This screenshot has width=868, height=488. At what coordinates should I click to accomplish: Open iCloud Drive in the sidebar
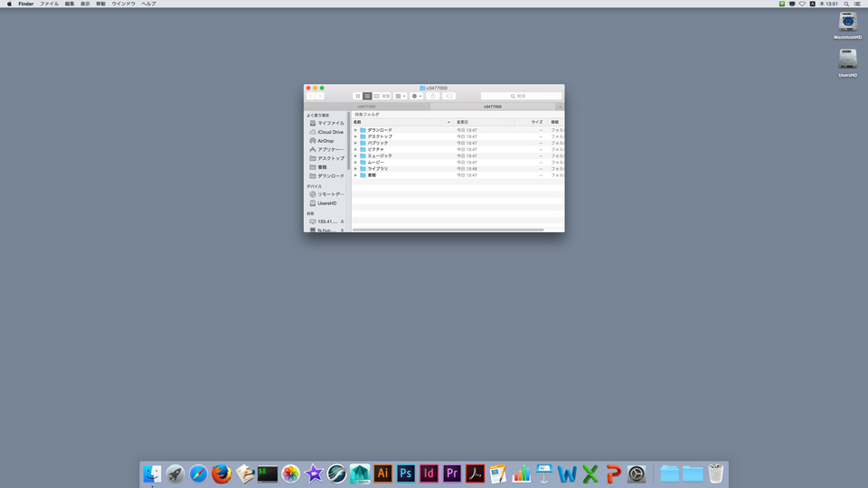pos(326,132)
